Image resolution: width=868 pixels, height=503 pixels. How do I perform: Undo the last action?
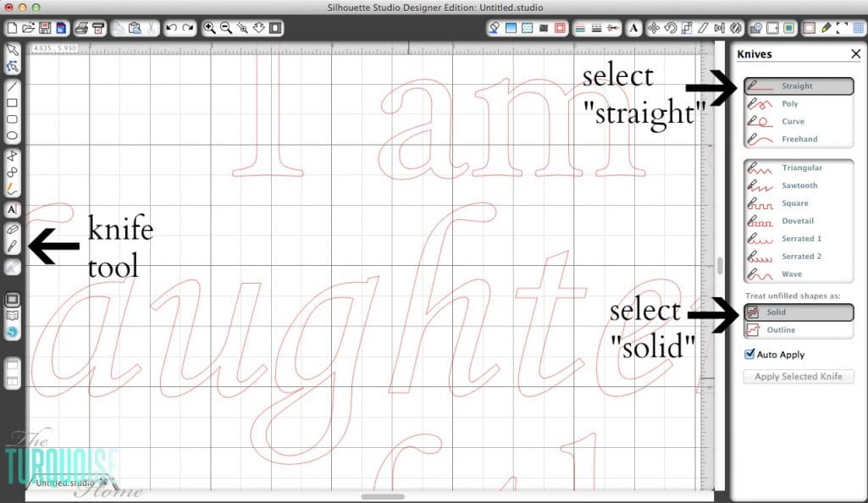click(x=172, y=28)
